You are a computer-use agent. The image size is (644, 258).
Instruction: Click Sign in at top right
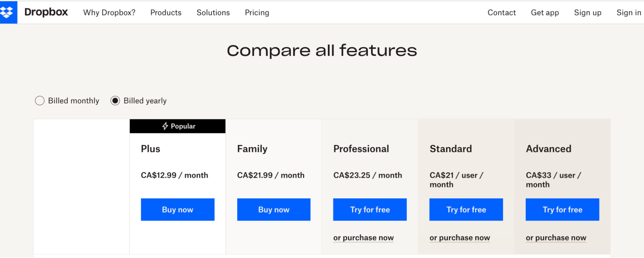click(x=629, y=13)
